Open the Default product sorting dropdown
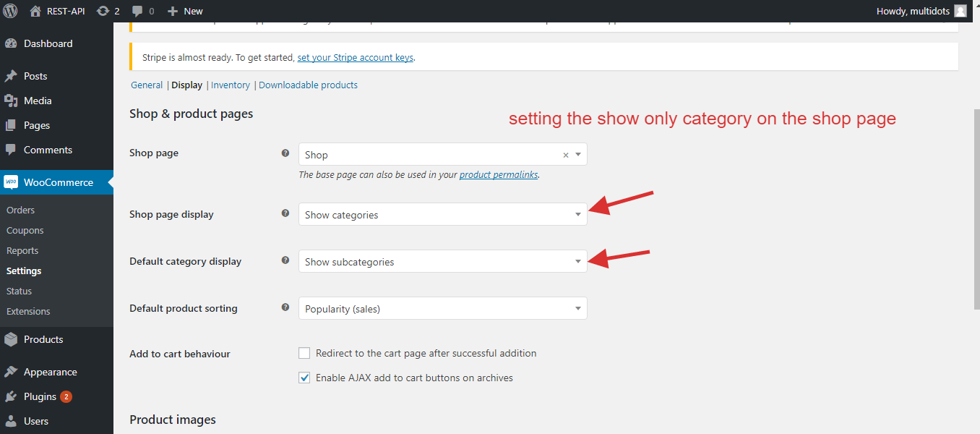Screen dimensions: 980x434 [443, 308]
